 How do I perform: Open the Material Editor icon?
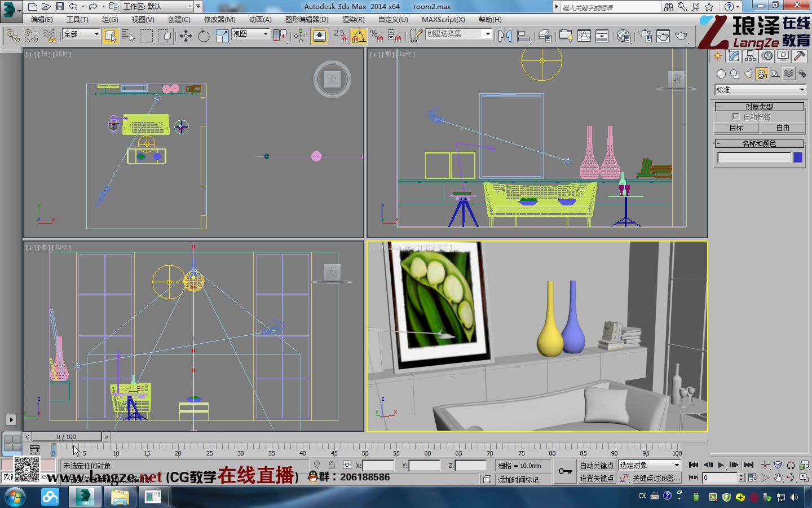(x=624, y=36)
